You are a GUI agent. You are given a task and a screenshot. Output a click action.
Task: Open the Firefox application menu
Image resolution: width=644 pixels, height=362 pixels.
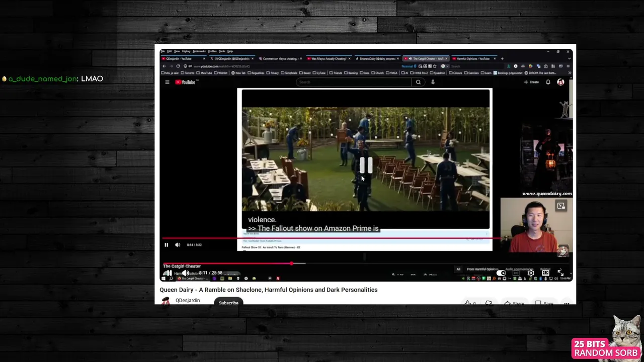click(x=569, y=66)
